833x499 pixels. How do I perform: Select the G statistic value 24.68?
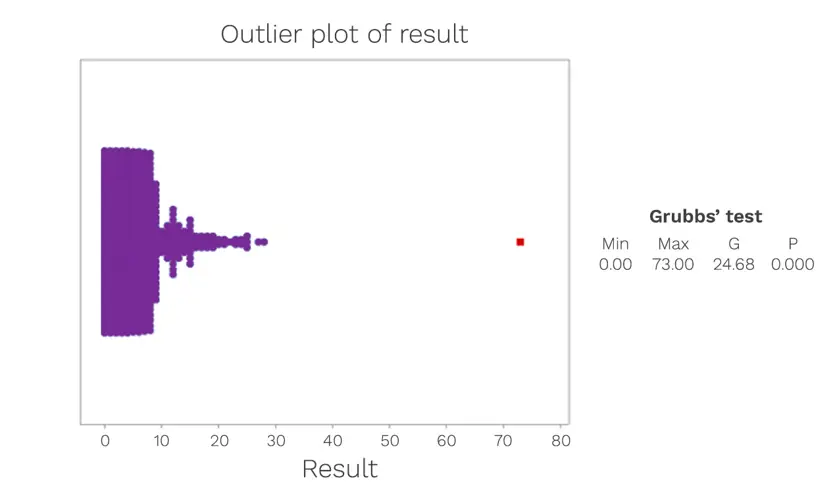[733, 265]
